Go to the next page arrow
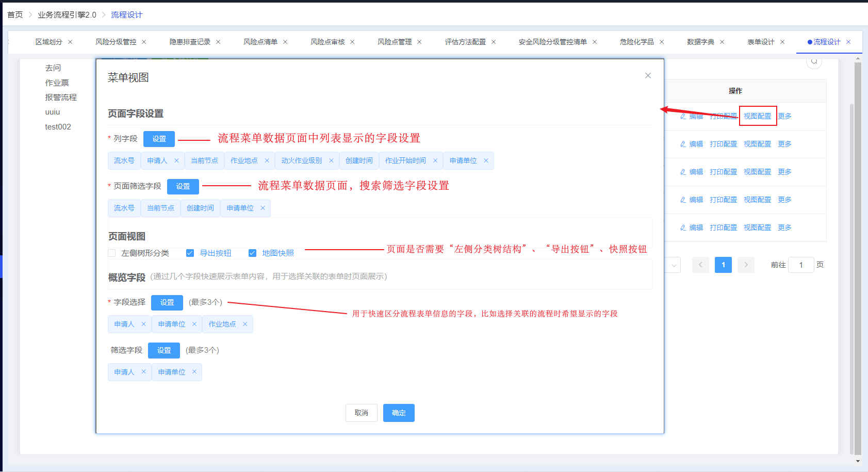Screen dimensions: 868x472 pos(746,265)
